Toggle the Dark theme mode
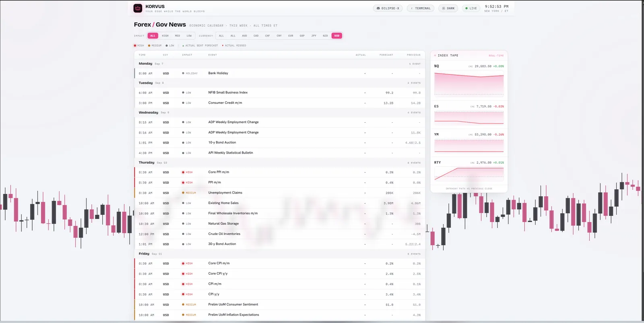This screenshot has height=323, width=644. tap(448, 8)
